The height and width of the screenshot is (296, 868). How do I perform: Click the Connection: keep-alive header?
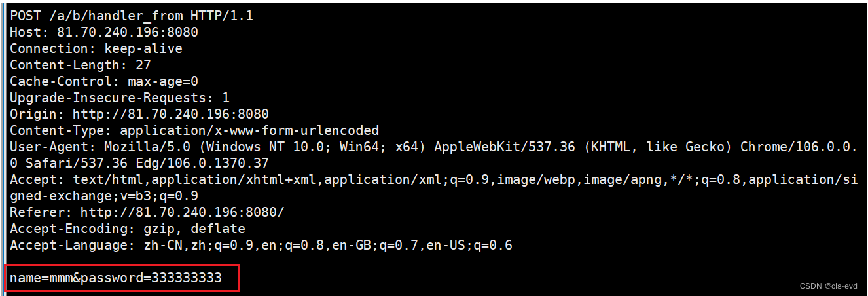(96, 48)
